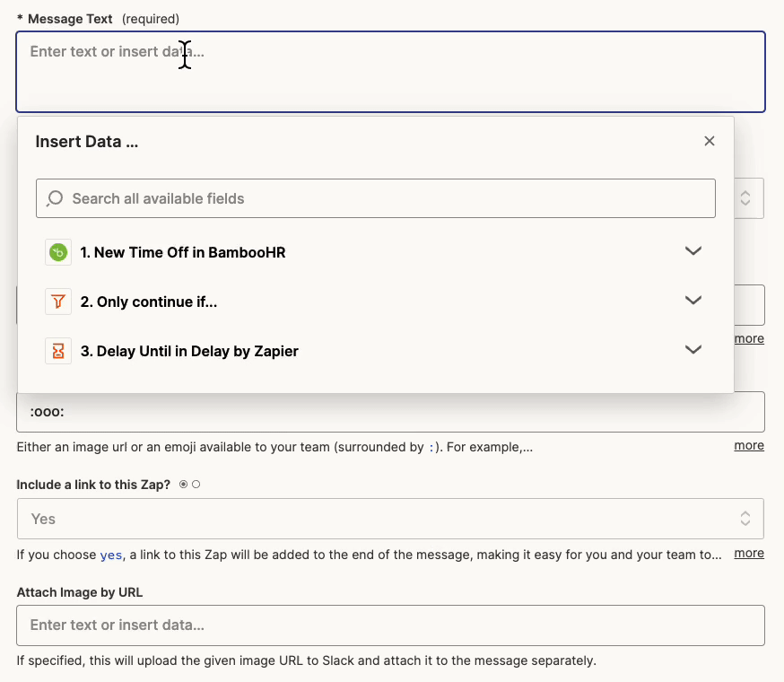
Task: Expand New Time Off in BambooHR chevron
Action: [693, 251]
